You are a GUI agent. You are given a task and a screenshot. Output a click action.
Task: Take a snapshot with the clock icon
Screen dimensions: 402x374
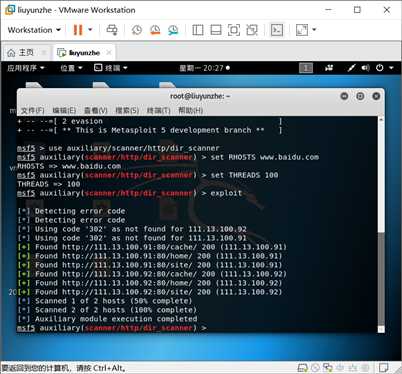tap(137, 30)
